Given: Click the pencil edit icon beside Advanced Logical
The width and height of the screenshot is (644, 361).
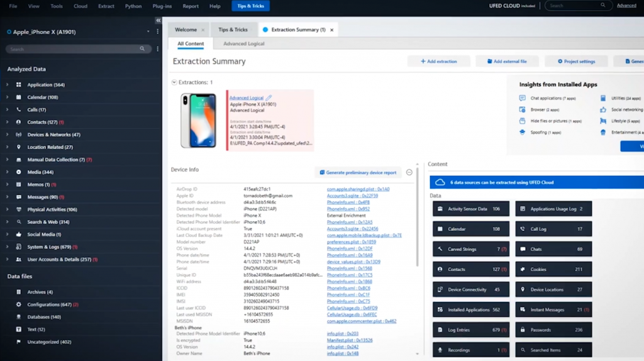Looking at the screenshot, I should [x=269, y=97].
